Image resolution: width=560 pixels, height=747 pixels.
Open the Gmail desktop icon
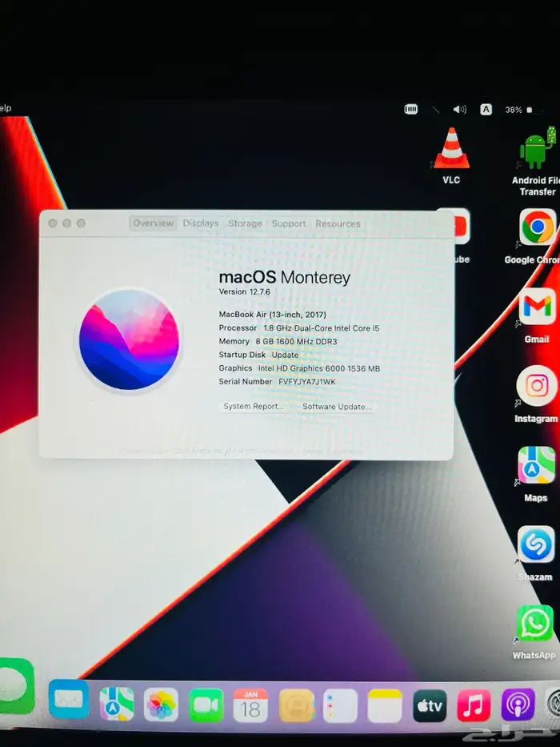pyautogui.click(x=537, y=308)
